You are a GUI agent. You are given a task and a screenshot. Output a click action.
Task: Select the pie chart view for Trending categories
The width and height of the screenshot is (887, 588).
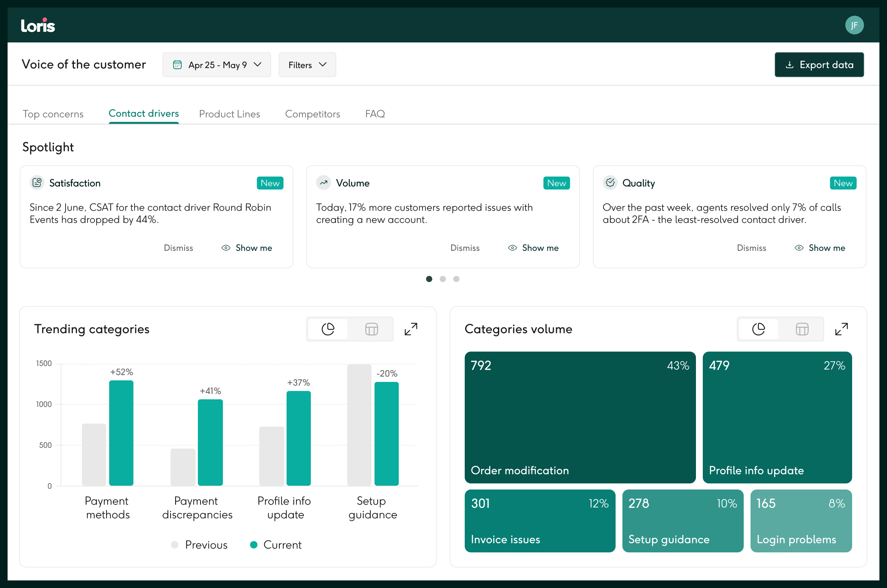[x=328, y=329]
